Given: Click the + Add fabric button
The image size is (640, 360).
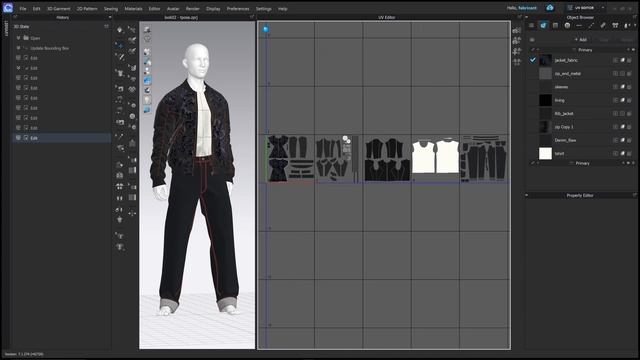Looking at the screenshot, I should (581, 40).
